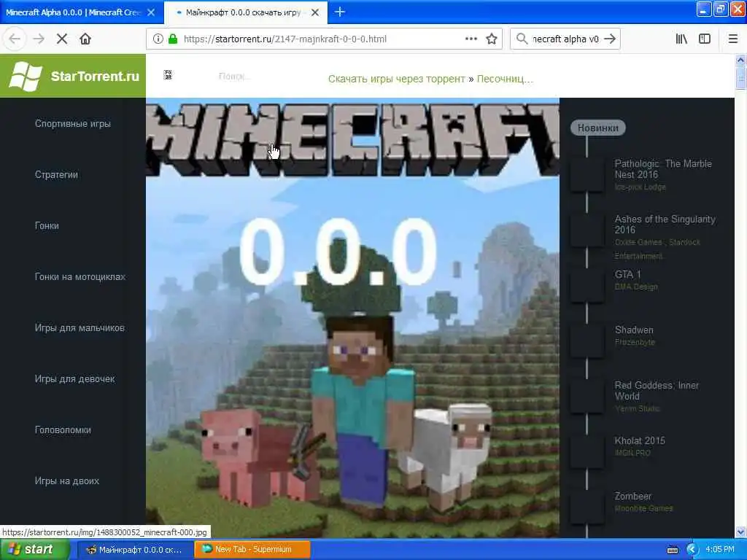
Task: Open the Zombeer game entry
Action: (x=632, y=496)
